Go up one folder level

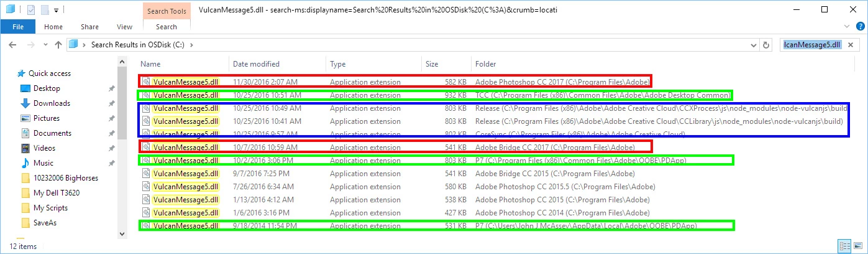[58, 45]
